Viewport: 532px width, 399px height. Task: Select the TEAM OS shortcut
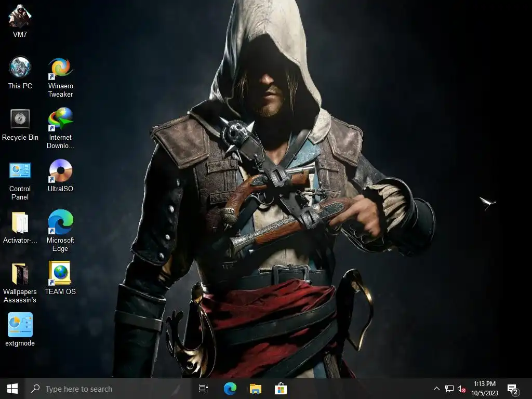pyautogui.click(x=60, y=278)
